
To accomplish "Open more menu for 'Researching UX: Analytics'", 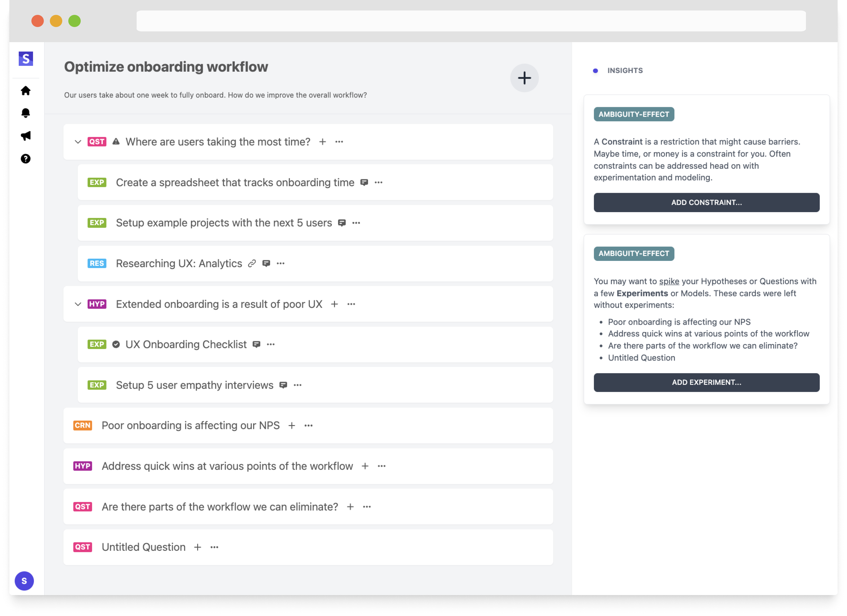I will tap(281, 263).
